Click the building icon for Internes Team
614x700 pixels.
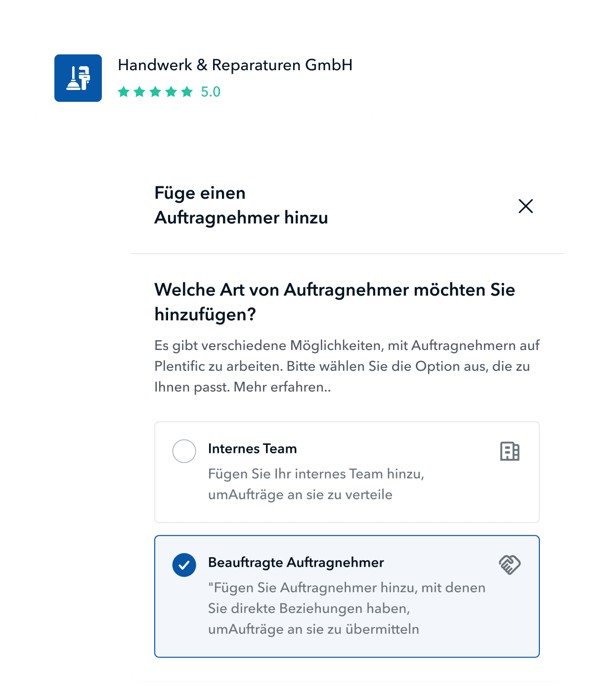tap(510, 451)
